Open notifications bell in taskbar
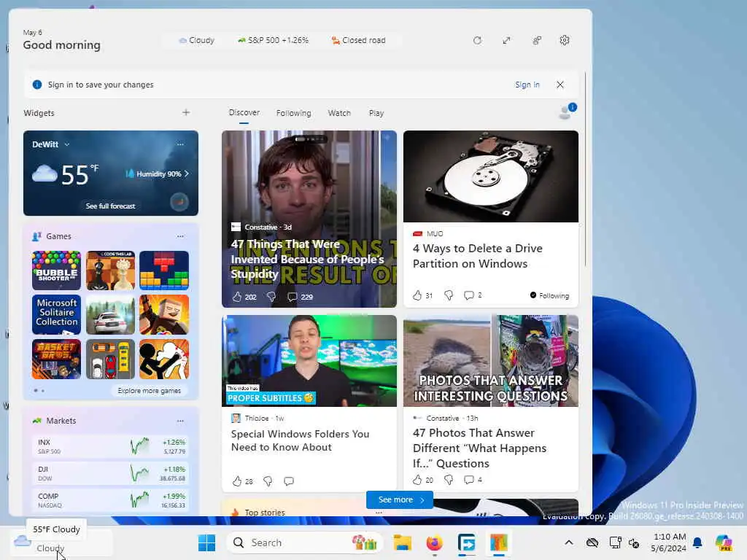The image size is (747, 560). (x=697, y=542)
